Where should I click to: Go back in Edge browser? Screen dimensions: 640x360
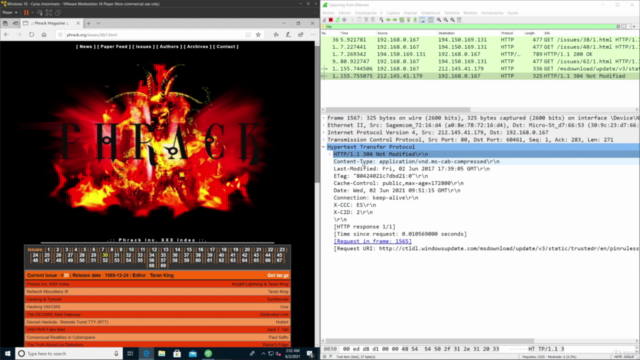pos(6,35)
